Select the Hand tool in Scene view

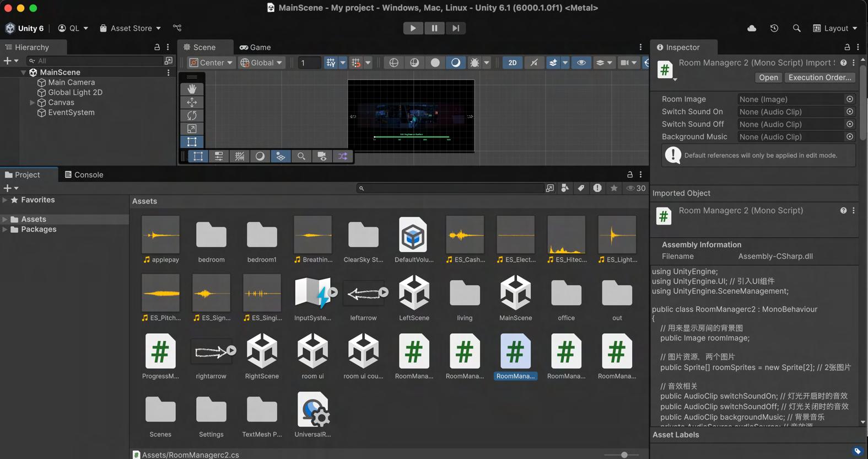(192, 89)
